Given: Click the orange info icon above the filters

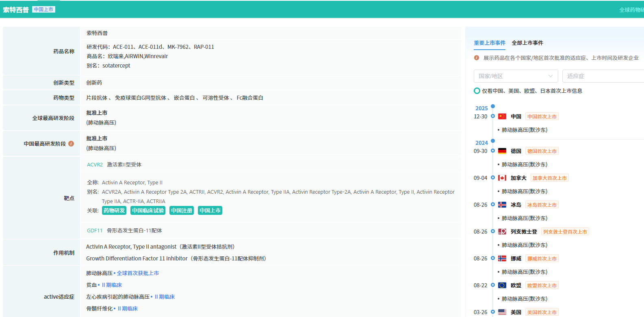Looking at the screenshot, I should click(477, 58).
